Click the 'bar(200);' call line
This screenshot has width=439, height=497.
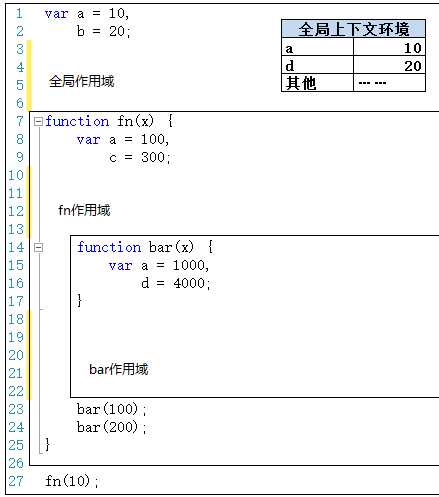111,427
